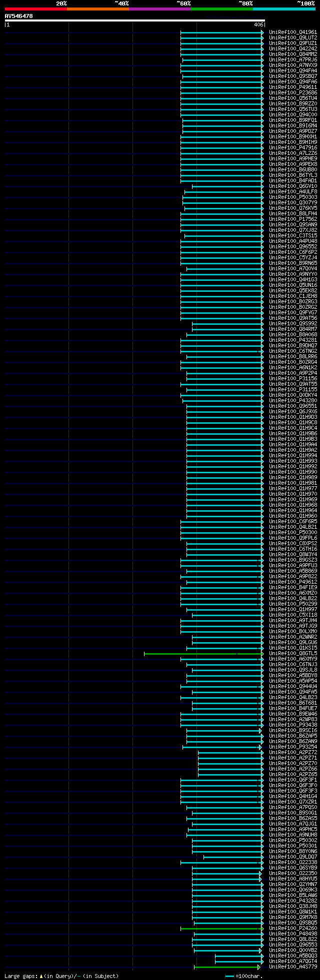This screenshot has width=320, height=980.
Task: Select label UniRef100_P24260
Action: coord(293,928)
